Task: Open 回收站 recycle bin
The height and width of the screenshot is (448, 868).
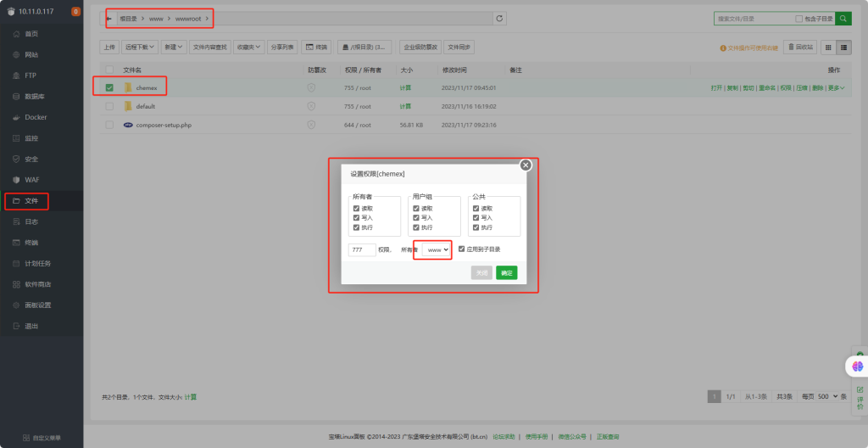Action: tap(800, 48)
